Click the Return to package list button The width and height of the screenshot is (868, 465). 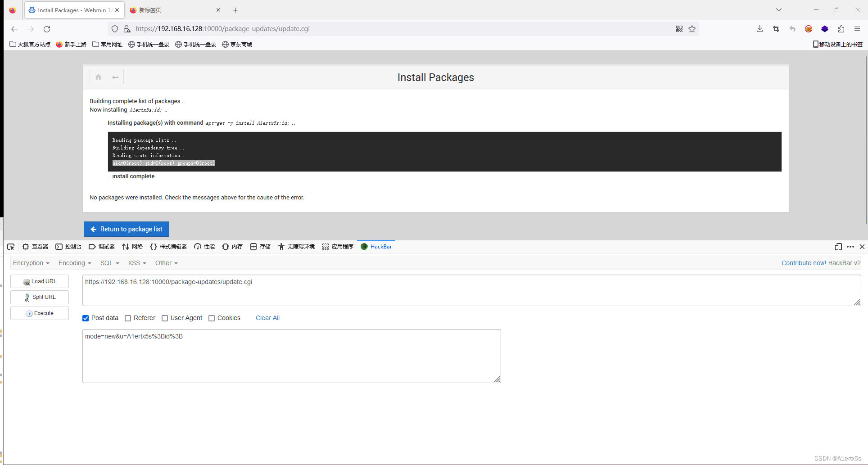126,229
